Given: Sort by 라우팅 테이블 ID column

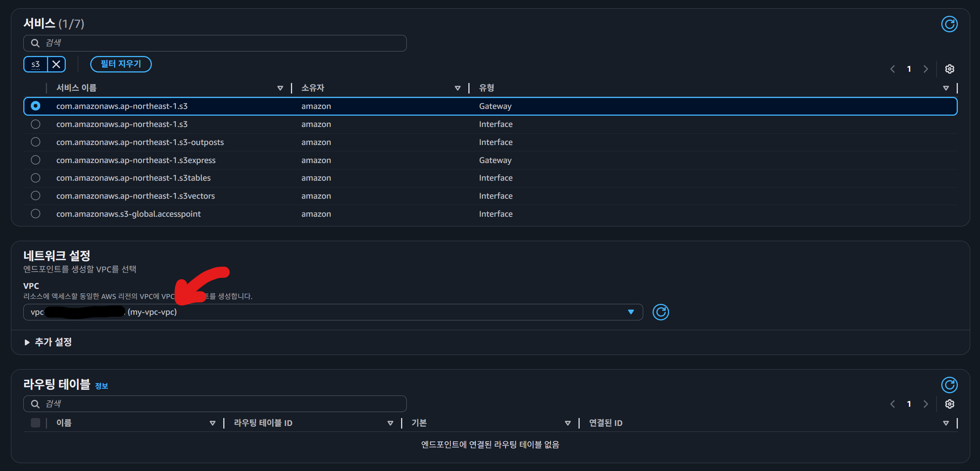Looking at the screenshot, I should tap(390, 423).
